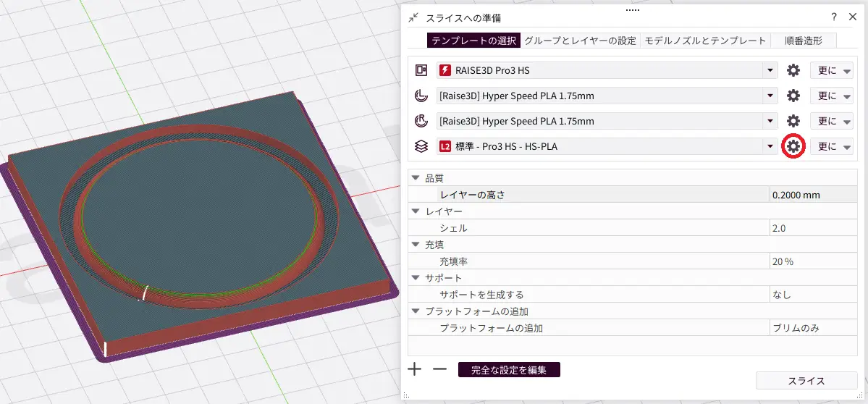This screenshot has height=404, width=868.
Task: Collapse the 品質 section
Action: [416, 178]
